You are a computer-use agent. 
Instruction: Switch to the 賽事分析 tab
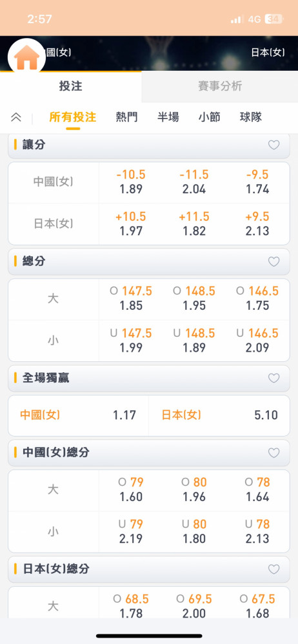220,86
